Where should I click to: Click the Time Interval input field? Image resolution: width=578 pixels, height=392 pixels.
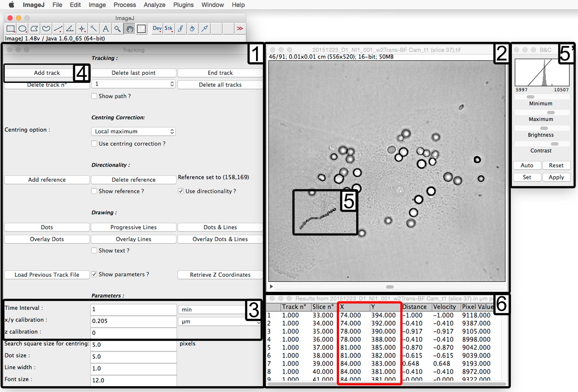(x=134, y=309)
